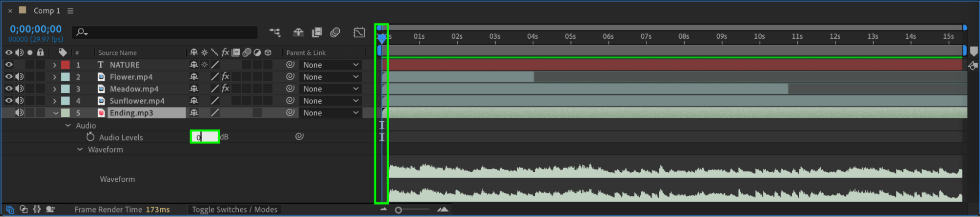Click the Audio Levels stopwatch icon
This screenshot has height=217, width=980.
pos(90,137)
